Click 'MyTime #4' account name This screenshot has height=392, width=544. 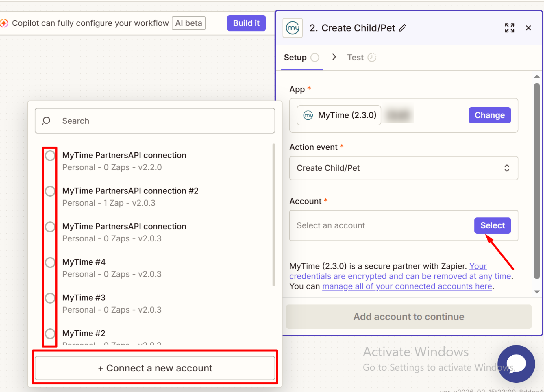point(84,262)
